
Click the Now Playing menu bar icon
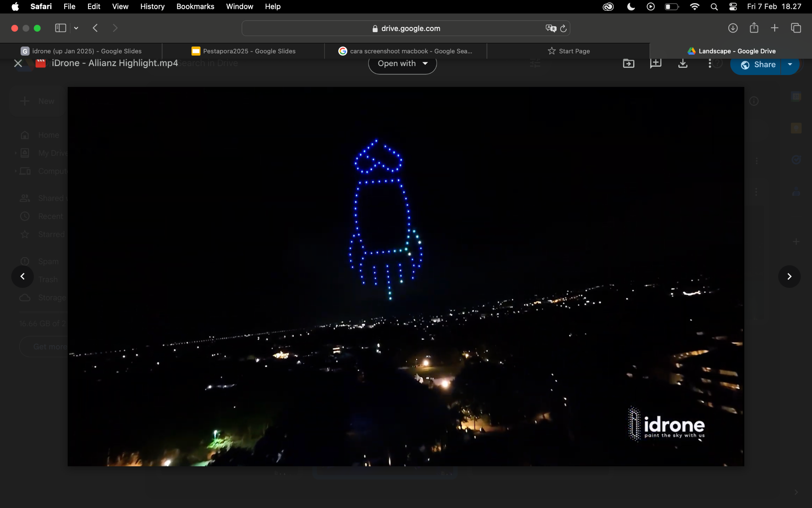[651, 7]
